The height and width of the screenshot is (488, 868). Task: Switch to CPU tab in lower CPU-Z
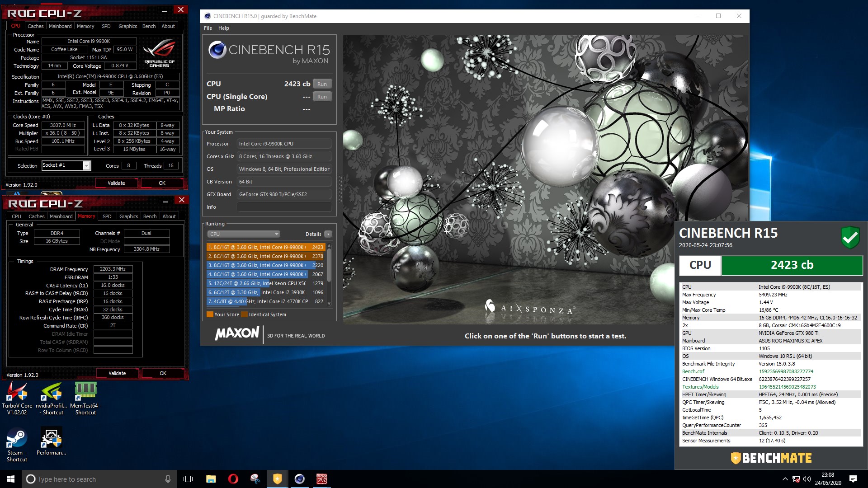tap(17, 216)
